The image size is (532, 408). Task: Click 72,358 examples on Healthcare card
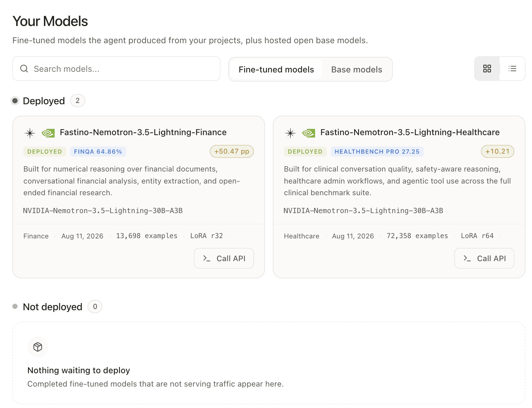(x=417, y=236)
